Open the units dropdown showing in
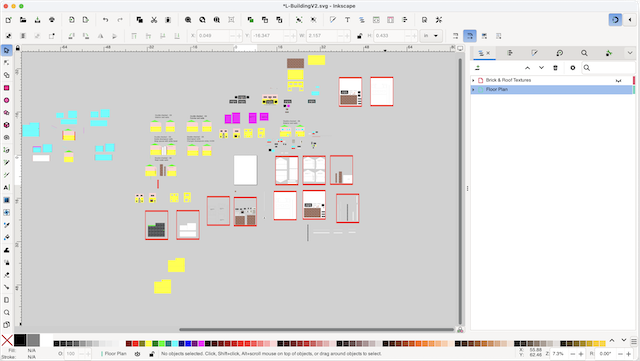 click(x=431, y=36)
